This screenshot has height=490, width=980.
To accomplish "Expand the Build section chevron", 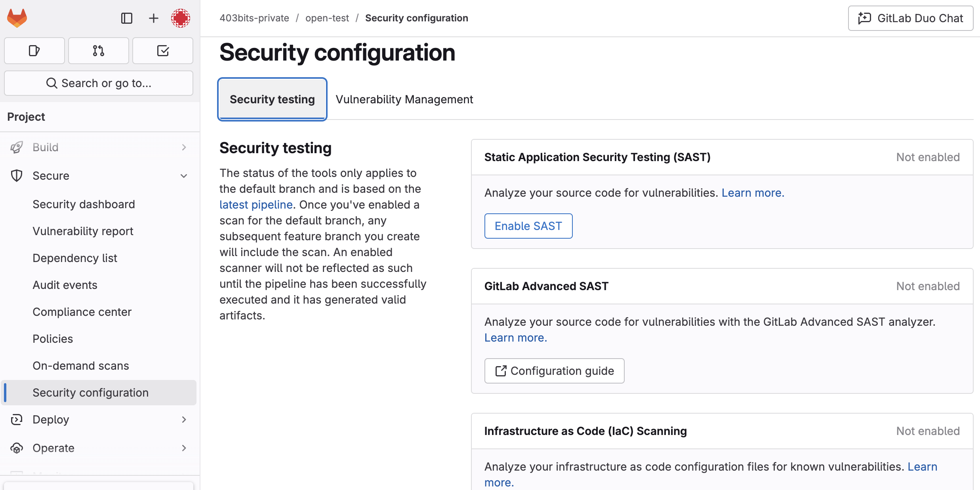I will [x=184, y=147].
